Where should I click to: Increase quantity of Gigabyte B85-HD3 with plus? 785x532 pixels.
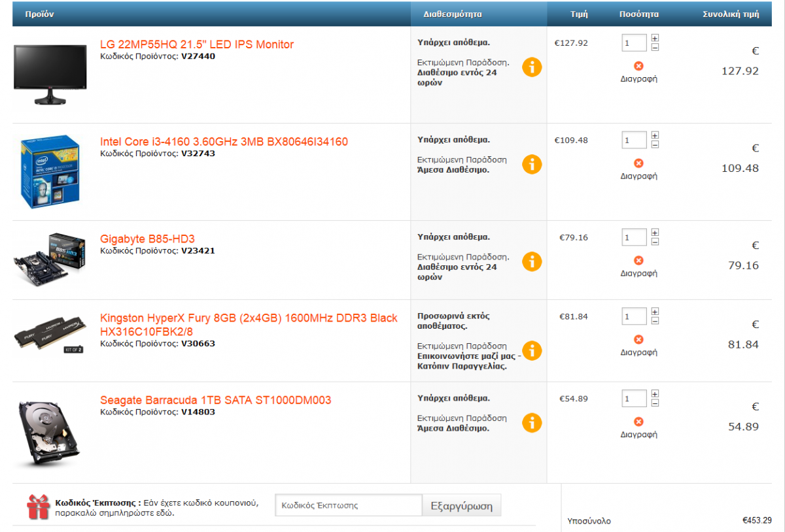pos(655,233)
